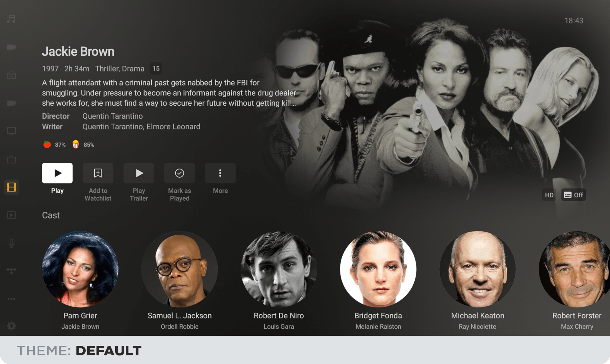610x364 pixels.
Task: Open the TV shows monitor icon
Action: 11,131
